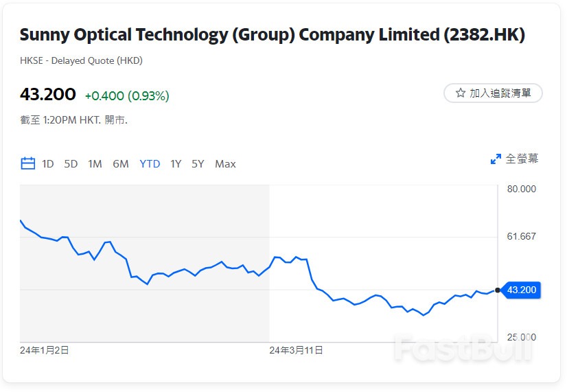Click the 24年1月2日 date axis label
The height and width of the screenshot is (392, 567).
click(45, 350)
